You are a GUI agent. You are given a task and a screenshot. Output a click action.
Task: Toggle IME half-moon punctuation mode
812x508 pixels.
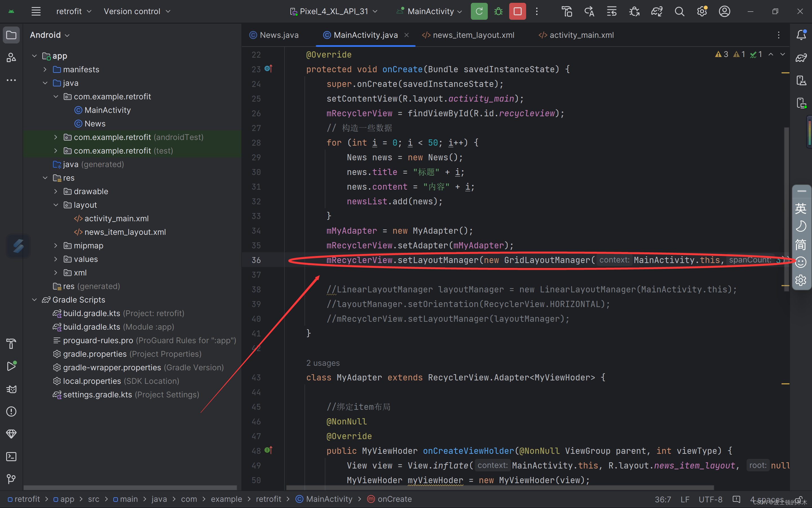pos(801,226)
